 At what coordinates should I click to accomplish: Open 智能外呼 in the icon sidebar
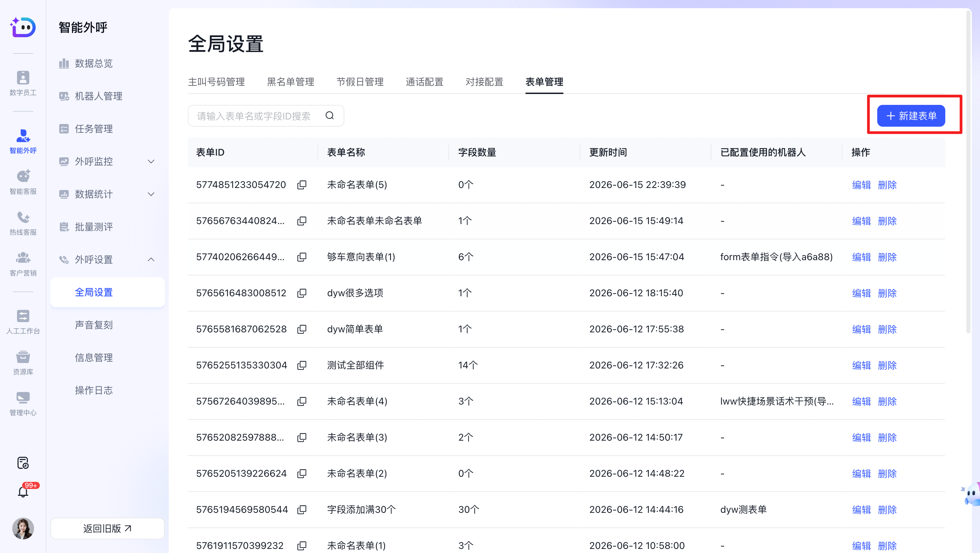click(23, 141)
